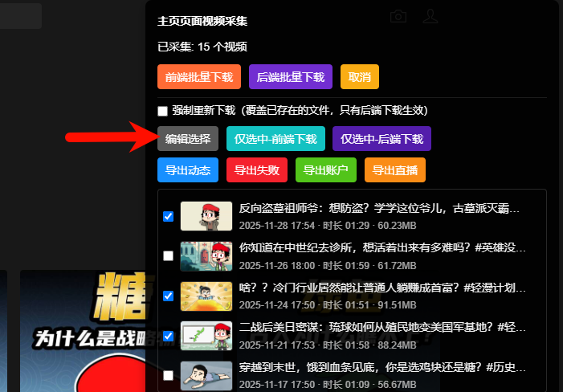Check the 穿越到末世 video checkbox

(168, 375)
